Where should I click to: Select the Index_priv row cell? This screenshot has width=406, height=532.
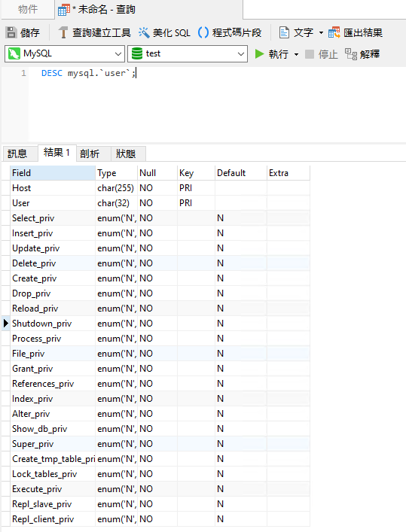[53, 399]
